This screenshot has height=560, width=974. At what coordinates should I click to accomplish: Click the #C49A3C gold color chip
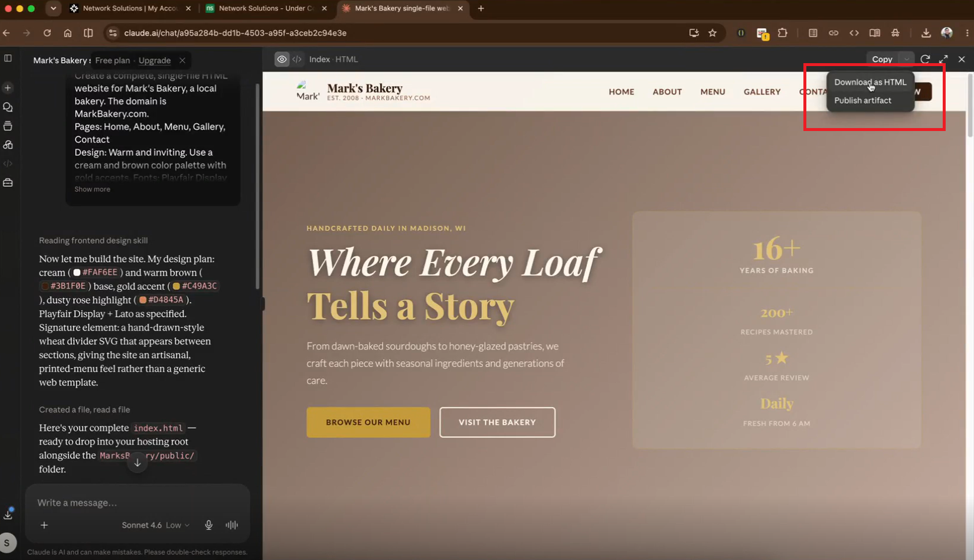pos(195,286)
